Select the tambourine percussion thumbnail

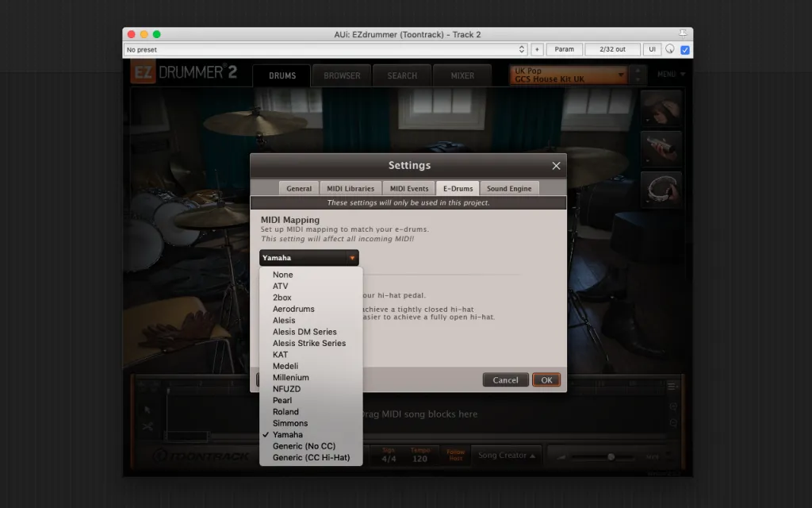tap(661, 190)
